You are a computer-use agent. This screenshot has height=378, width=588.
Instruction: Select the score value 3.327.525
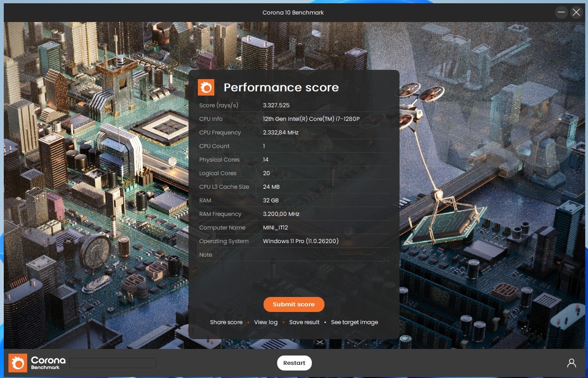(x=276, y=105)
